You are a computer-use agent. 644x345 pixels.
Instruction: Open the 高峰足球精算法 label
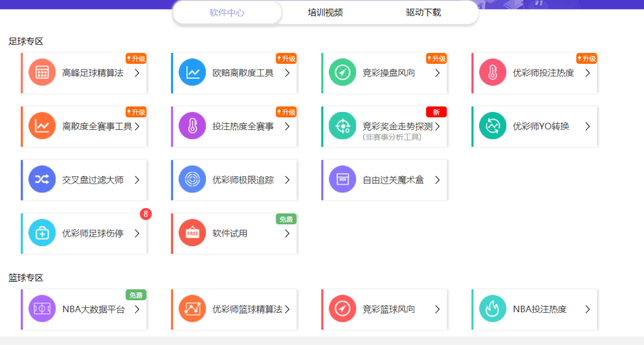pos(93,73)
